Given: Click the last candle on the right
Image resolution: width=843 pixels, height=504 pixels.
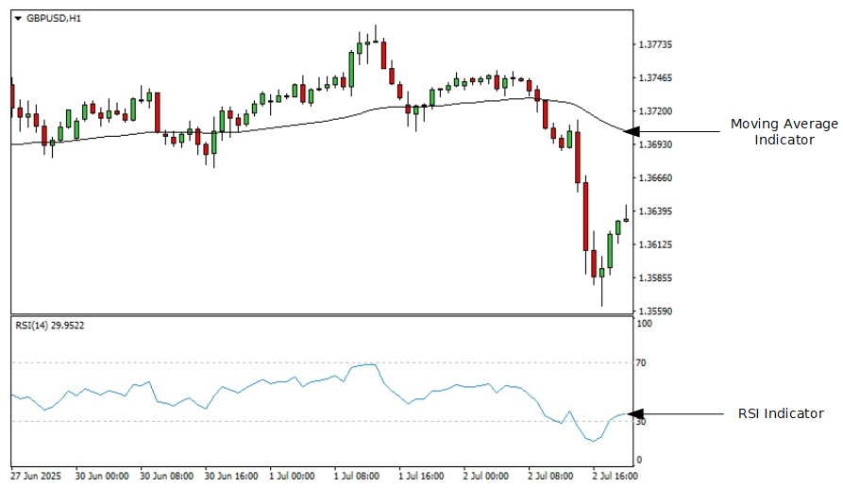Looking at the screenshot, I should click(626, 219).
